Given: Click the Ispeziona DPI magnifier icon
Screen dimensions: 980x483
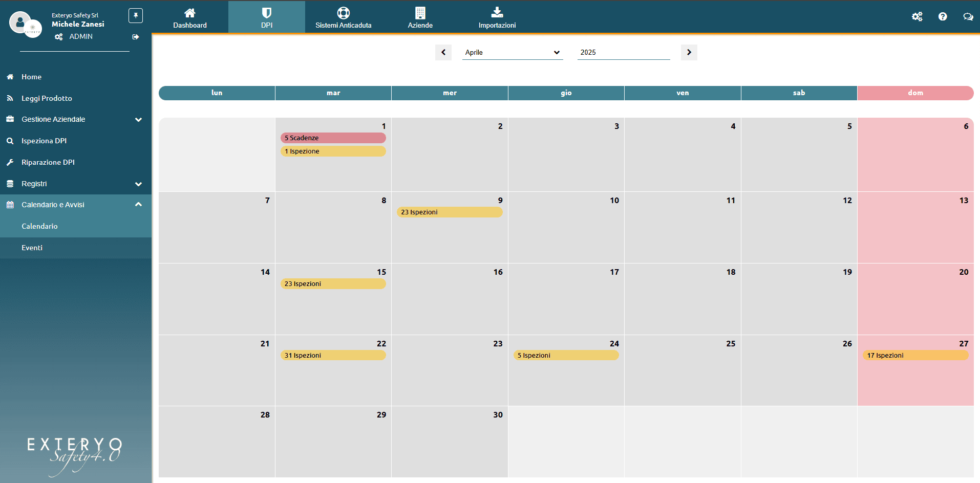Looking at the screenshot, I should 10,141.
